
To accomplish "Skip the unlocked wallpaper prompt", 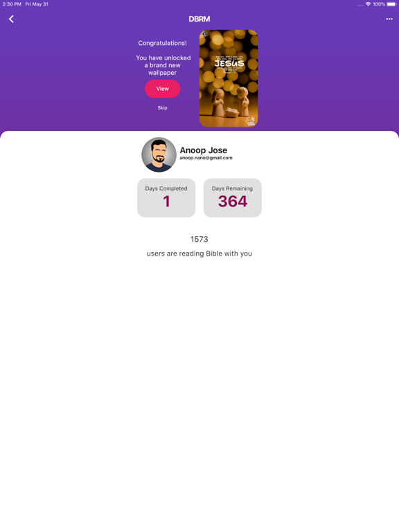I will [162, 108].
